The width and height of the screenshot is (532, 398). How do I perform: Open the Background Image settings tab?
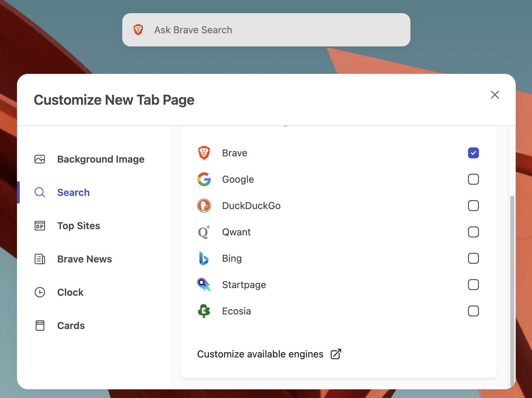coord(100,159)
